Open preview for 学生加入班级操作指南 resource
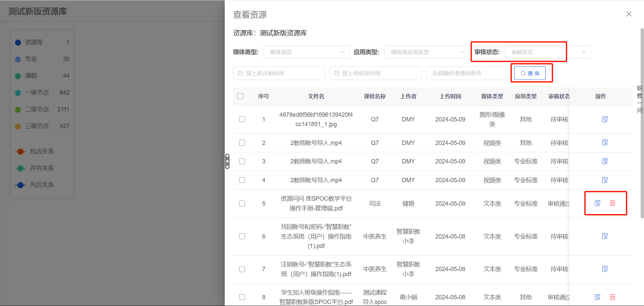 (597, 297)
